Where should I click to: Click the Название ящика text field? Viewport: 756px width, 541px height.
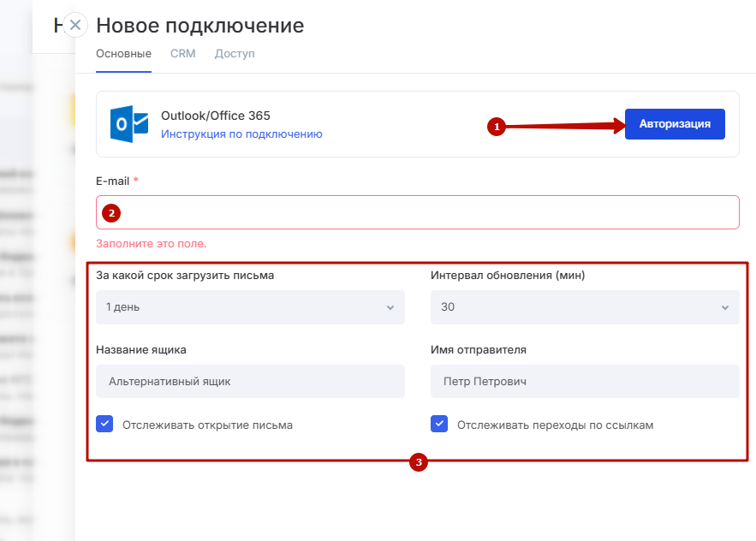tap(250, 382)
